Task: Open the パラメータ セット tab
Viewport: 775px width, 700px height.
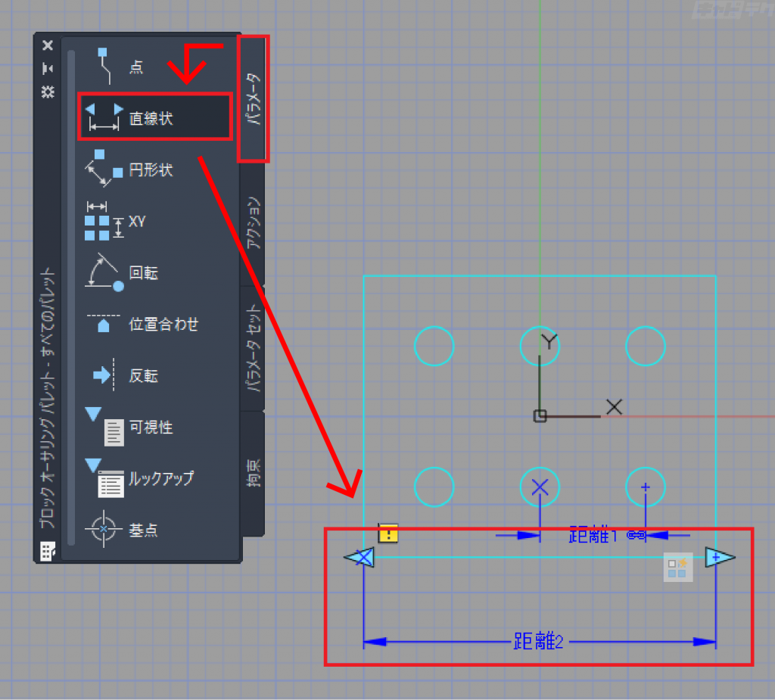Action: [253, 348]
